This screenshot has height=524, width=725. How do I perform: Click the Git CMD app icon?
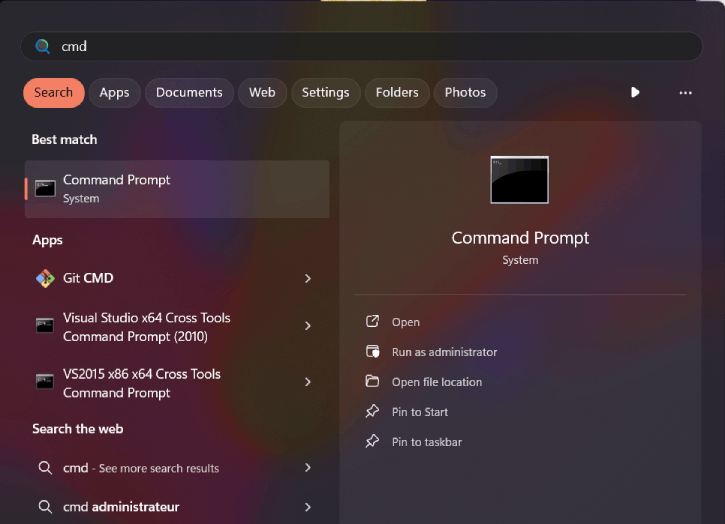click(x=45, y=278)
